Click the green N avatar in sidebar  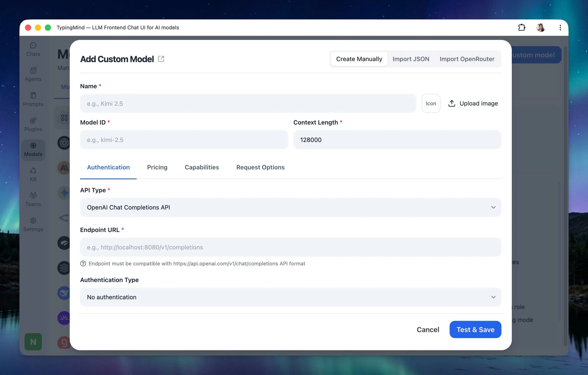point(33,342)
